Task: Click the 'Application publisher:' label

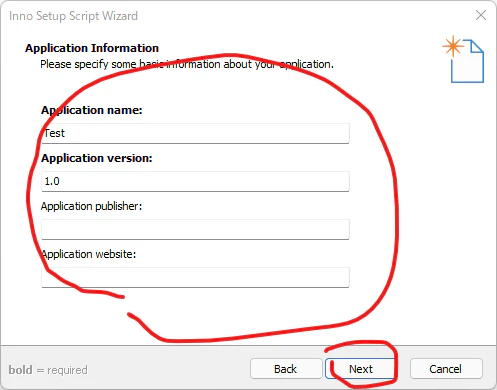Action: point(91,206)
